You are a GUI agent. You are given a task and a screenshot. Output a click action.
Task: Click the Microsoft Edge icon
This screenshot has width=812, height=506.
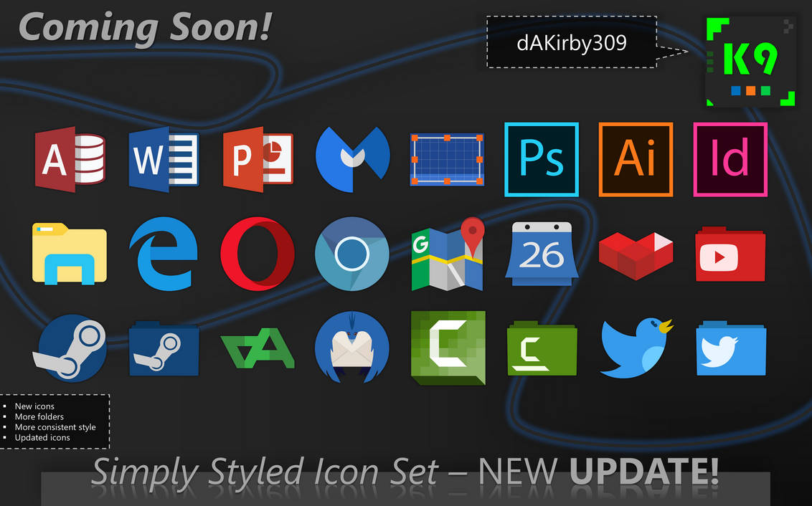click(164, 254)
